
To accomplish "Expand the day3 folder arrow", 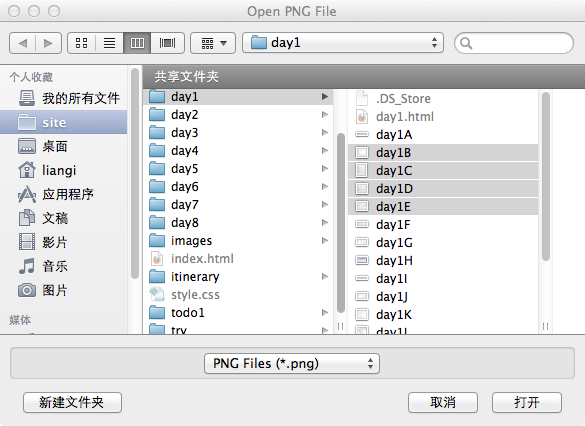I will tap(325, 132).
